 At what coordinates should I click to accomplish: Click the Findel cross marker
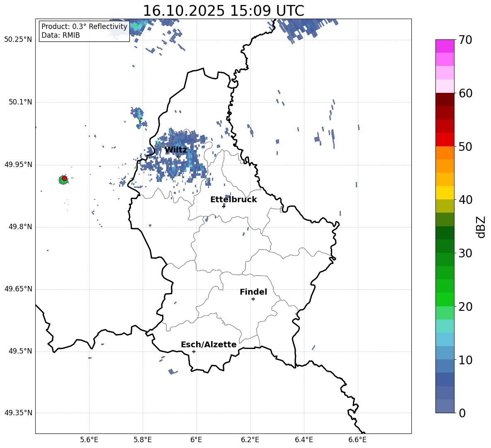pos(253,299)
